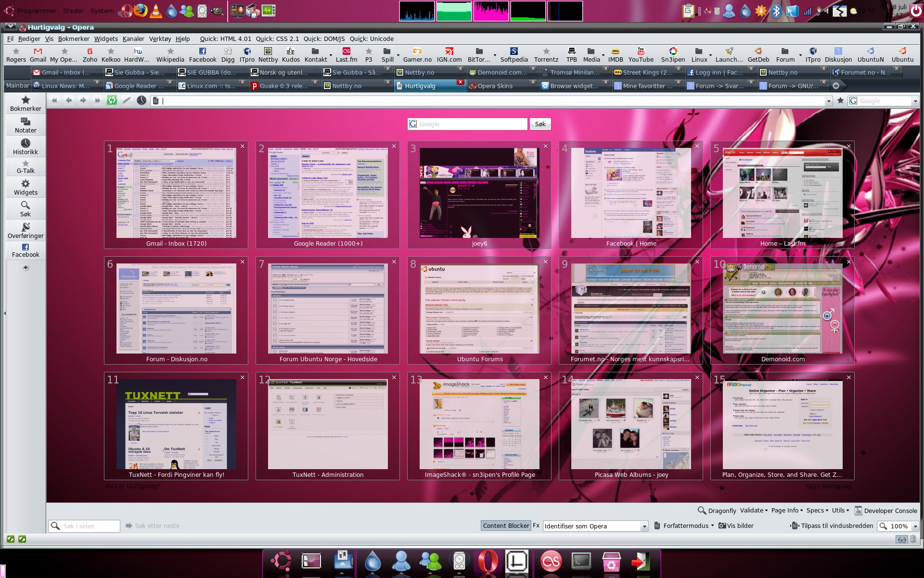Click Skjul Hurtigvalg link
Screen dimensions: 924x578
coord(829,486)
